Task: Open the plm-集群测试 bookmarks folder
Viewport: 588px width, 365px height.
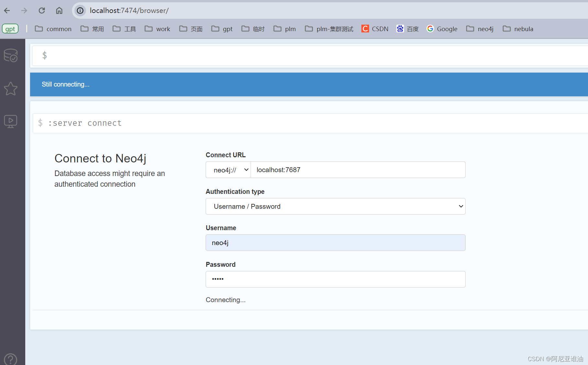Action: click(329, 29)
